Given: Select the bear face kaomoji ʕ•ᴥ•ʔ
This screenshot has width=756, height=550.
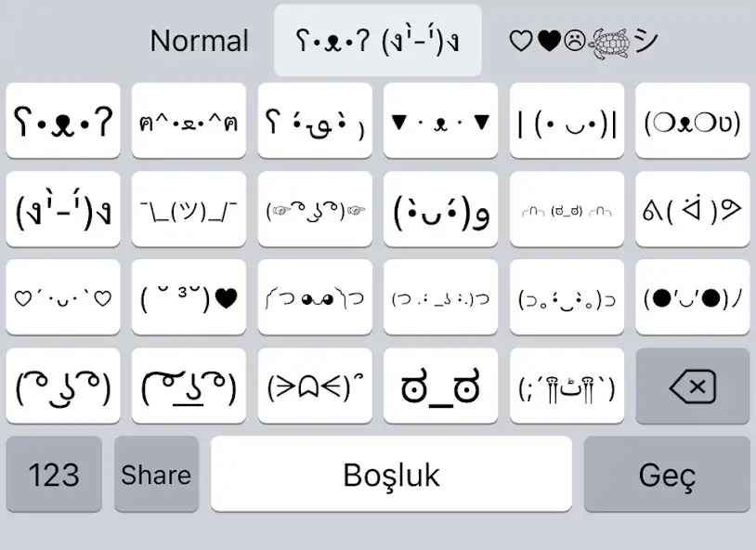Looking at the screenshot, I should pos(62,121).
